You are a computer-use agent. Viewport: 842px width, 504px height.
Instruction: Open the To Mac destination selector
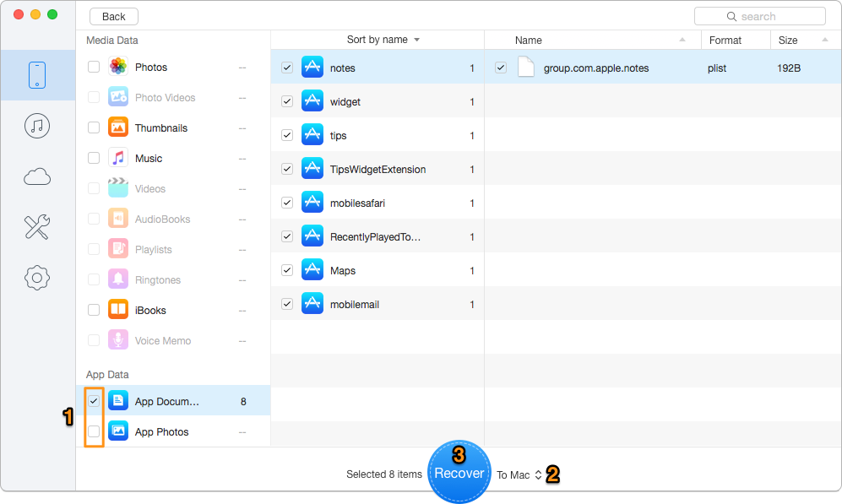[519, 475]
